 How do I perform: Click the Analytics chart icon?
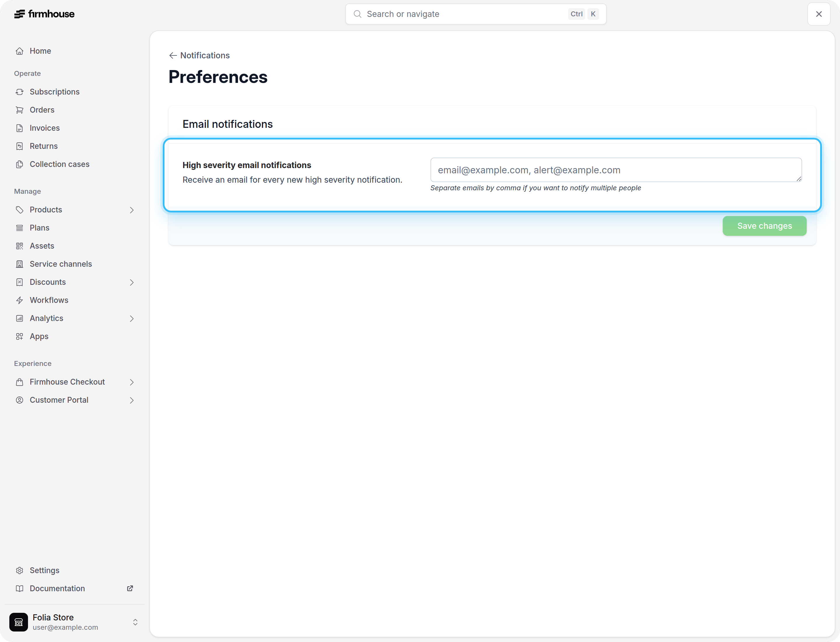tap(20, 318)
